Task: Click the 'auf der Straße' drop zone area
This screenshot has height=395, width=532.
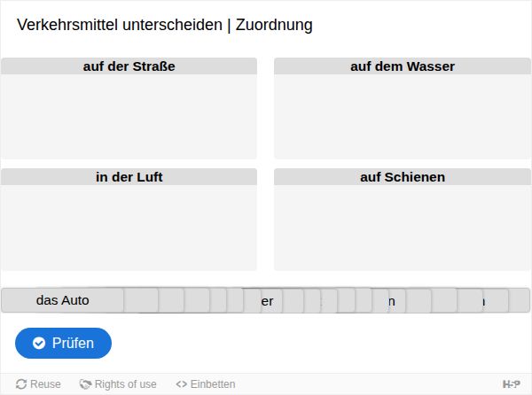Action: coord(129,117)
